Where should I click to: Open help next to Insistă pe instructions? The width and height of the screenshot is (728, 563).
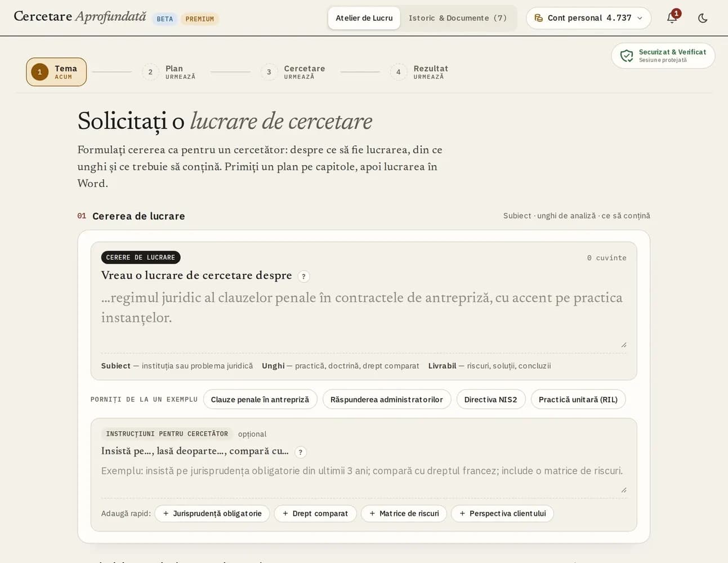tap(301, 452)
